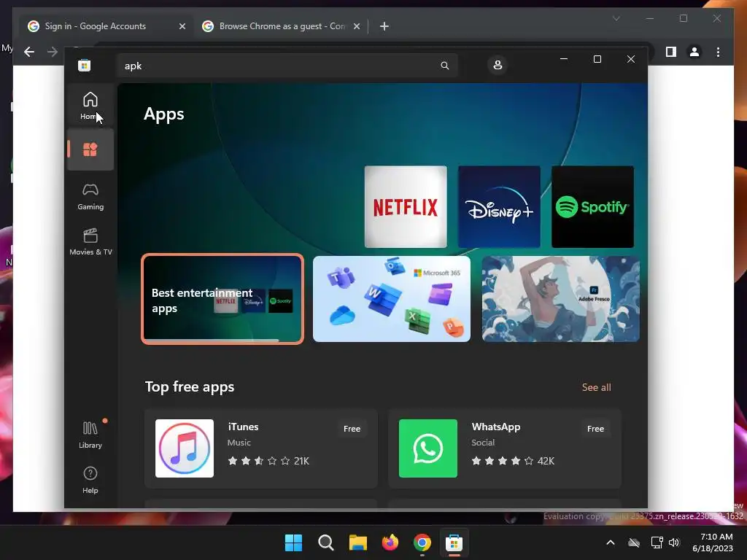
Task: Close the Browse Chrome as guest tab
Action: 356,26
